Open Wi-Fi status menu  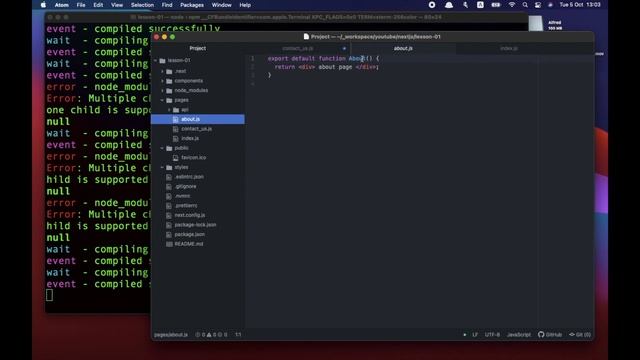pyautogui.click(x=511, y=5)
